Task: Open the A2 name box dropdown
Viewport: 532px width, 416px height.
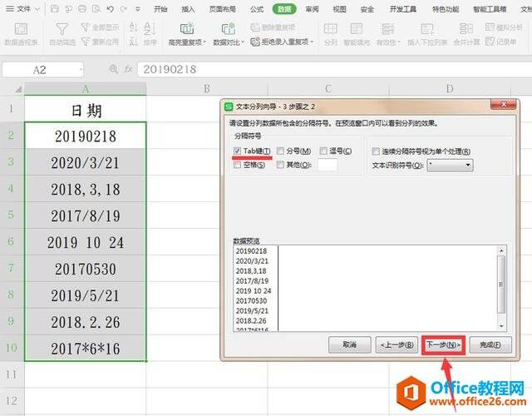Action: (x=80, y=71)
